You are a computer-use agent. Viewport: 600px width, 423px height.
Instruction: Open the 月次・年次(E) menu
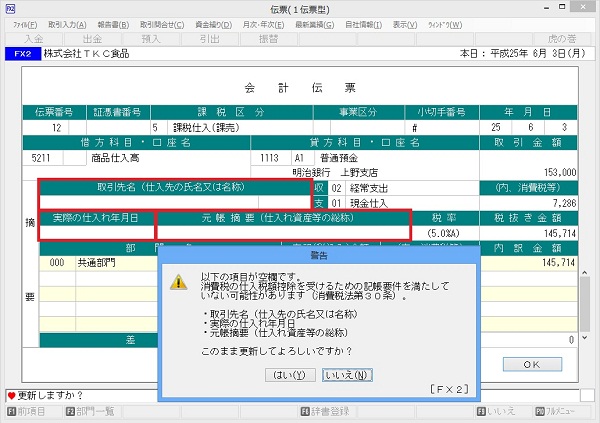point(263,25)
